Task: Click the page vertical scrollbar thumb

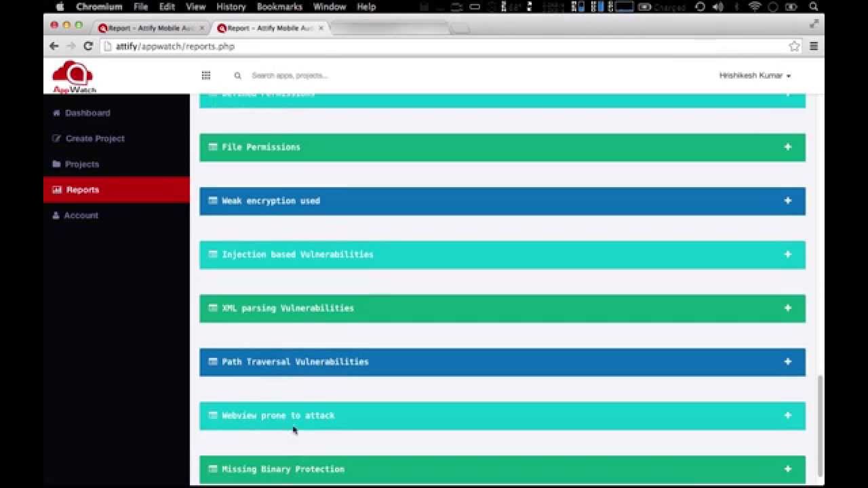Action: pos(821,426)
